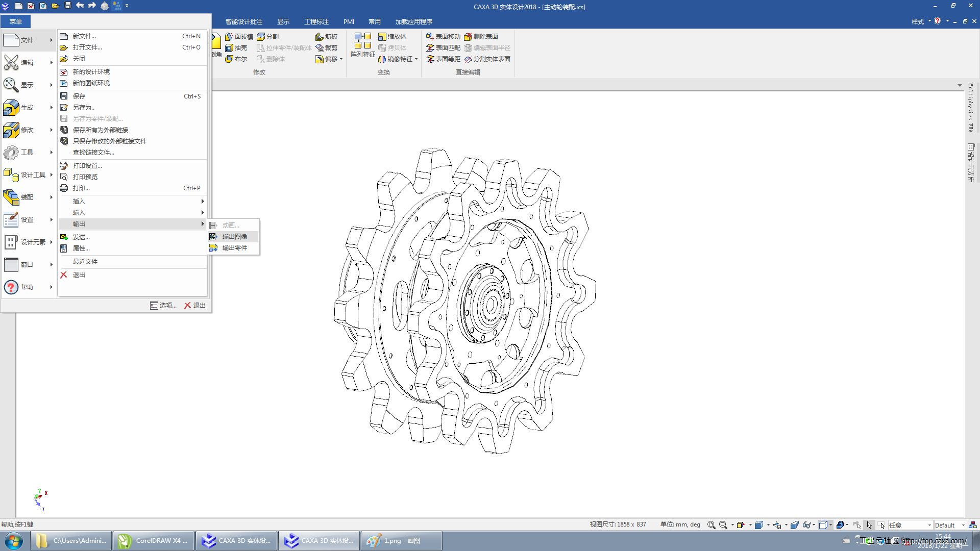Click the 缩放体 scale body icon
Image resolution: width=980 pixels, height=551 pixels.
382,37
